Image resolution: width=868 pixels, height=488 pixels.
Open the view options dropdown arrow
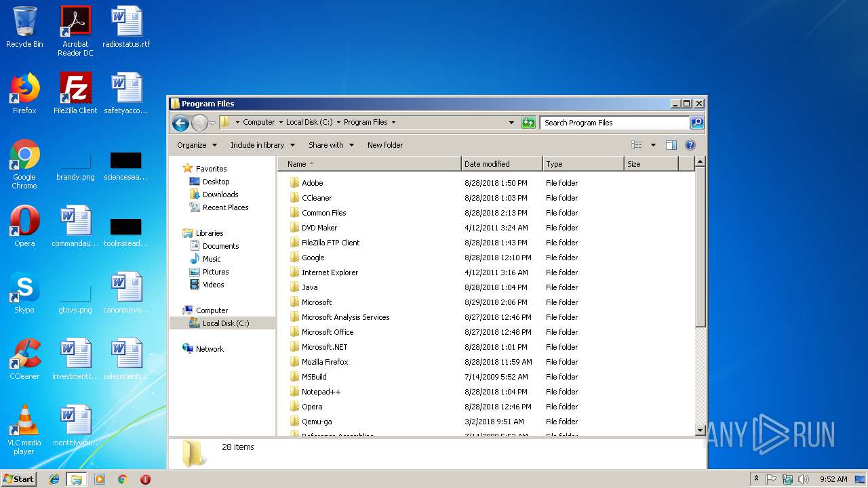[653, 145]
